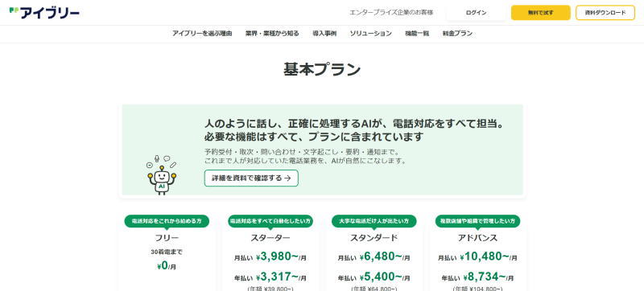Click the 基本プラン heading
This screenshot has width=644, height=291.
[x=322, y=69]
